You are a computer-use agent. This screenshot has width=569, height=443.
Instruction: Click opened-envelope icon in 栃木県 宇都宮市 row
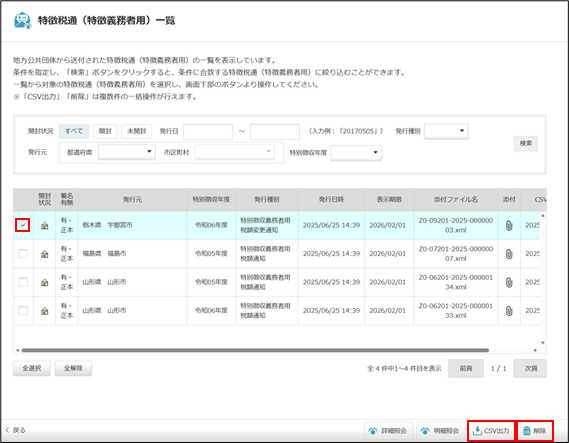[x=45, y=226]
